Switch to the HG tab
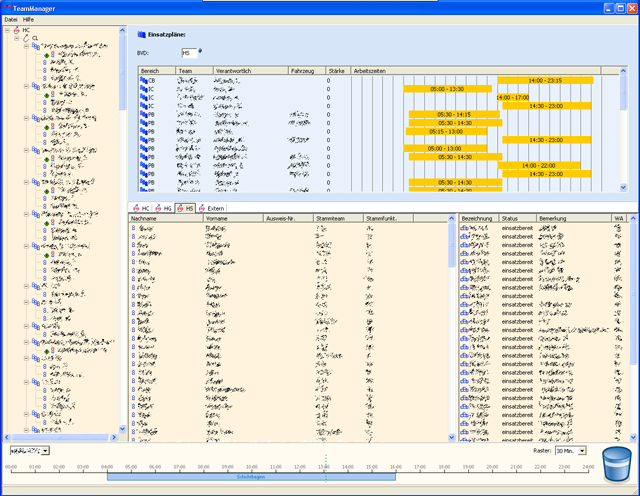Screen dimensions: 640x496 point(163,208)
